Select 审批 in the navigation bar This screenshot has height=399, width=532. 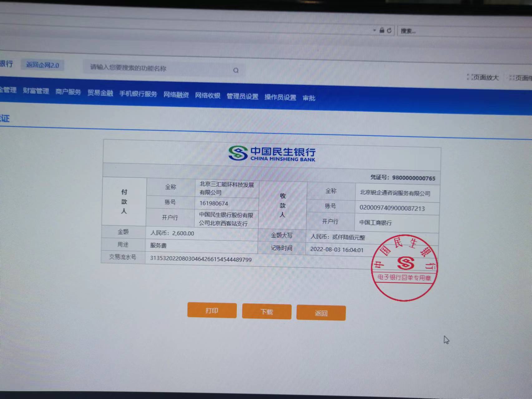pos(309,98)
